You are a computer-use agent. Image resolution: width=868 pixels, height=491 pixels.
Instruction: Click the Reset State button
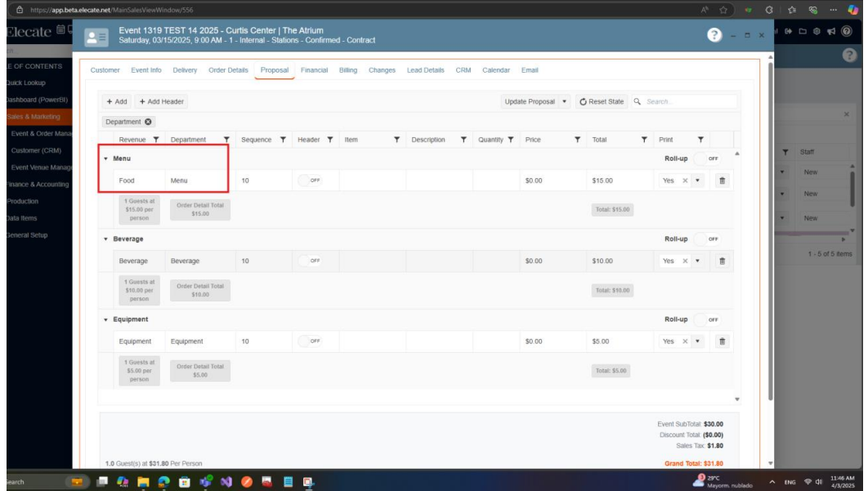click(602, 102)
